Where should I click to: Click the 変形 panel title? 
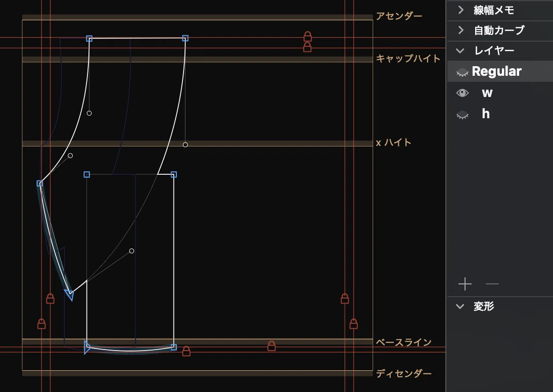click(484, 306)
